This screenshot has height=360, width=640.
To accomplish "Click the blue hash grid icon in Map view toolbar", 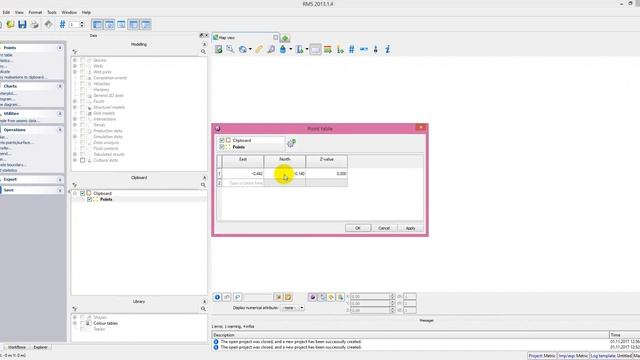I will point(351,49).
